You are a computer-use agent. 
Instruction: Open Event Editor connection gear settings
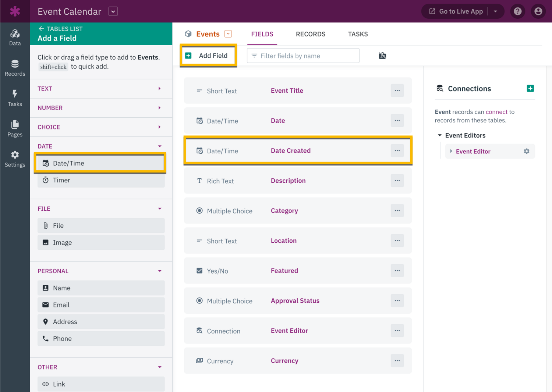pyautogui.click(x=526, y=152)
